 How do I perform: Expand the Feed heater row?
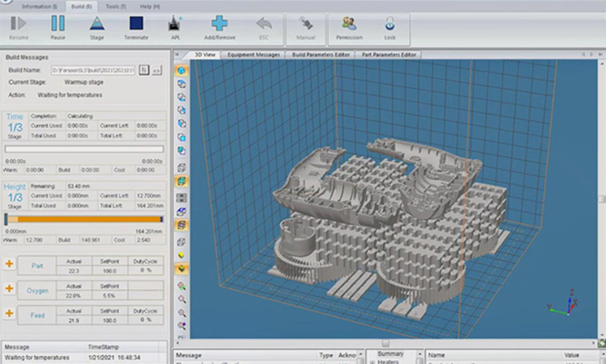click(x=9, y=313)
